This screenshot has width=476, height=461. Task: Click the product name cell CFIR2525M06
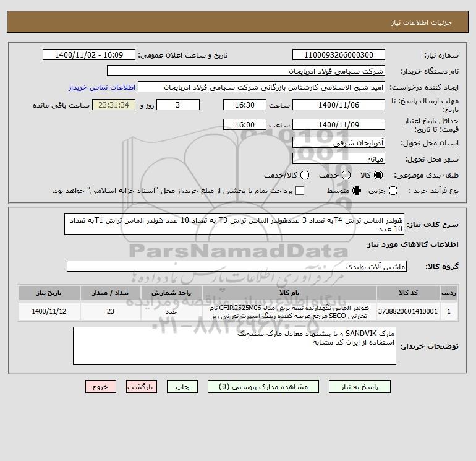tap(289, 311)
